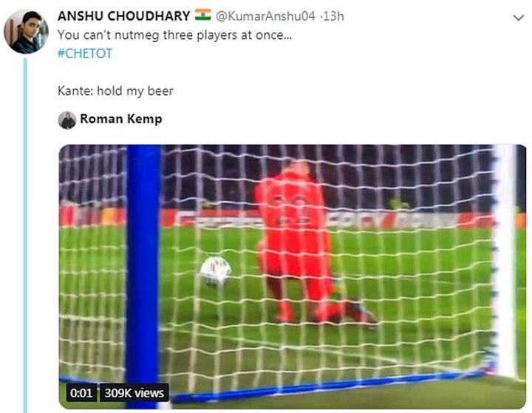Click the blue thread connector line

pos(25,236)
